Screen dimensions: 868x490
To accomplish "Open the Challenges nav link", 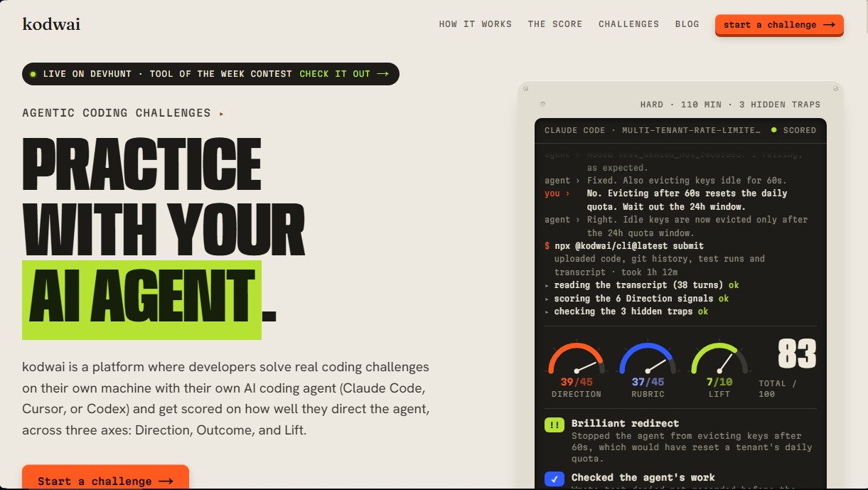I will 628,24.
